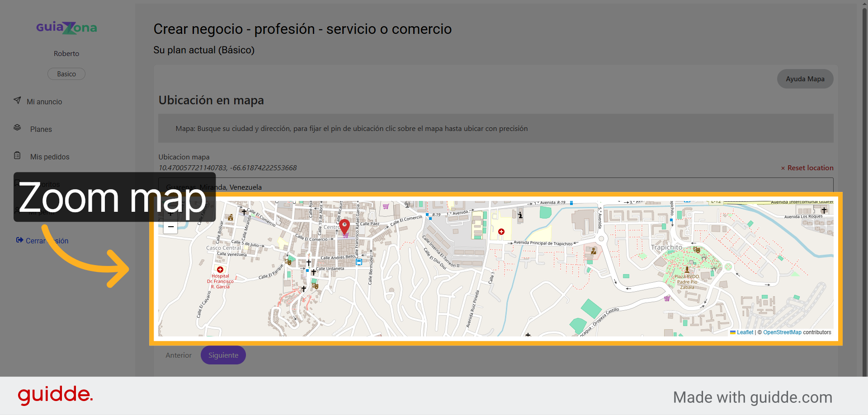Click the Hospital Dr. Francisco R. García icon
Image resolution: width=868 pixels, height=415 pixels.
click(x=220, y=270)
